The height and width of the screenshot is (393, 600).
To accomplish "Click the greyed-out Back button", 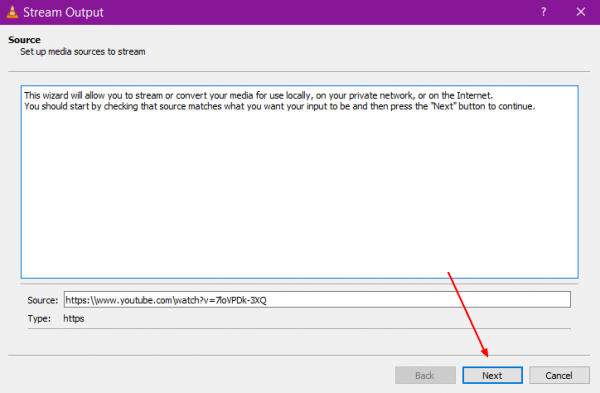I will [425, 375].
